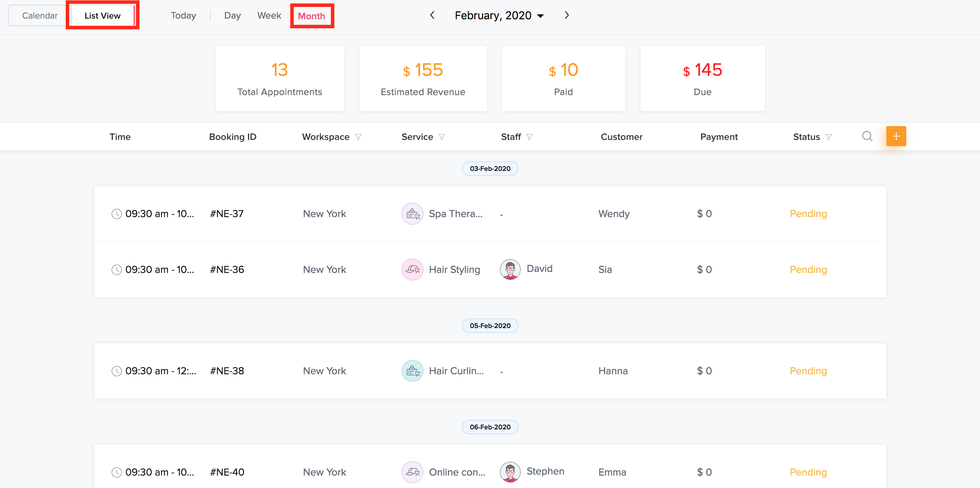This screenshot has height=488, width=980.
Task: Click the Spa Therapy service icon
Action: [413, 214]
